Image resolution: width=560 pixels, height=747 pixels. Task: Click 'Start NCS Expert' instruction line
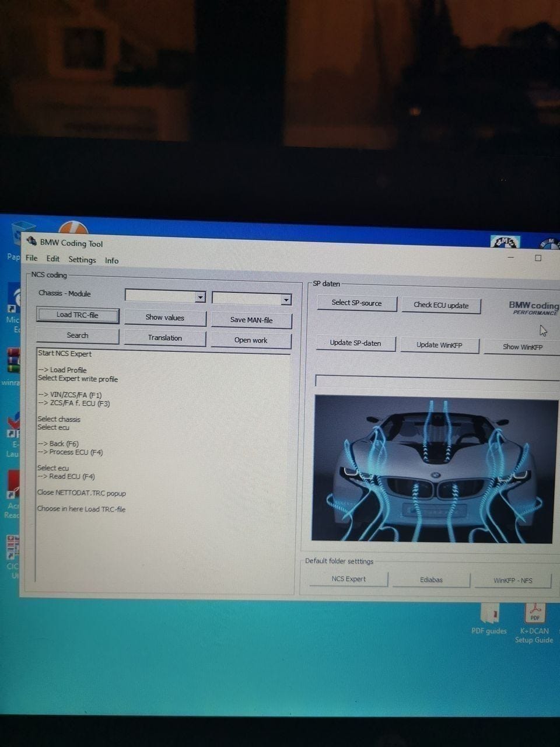pyautogui.click(x=65, y=354)
